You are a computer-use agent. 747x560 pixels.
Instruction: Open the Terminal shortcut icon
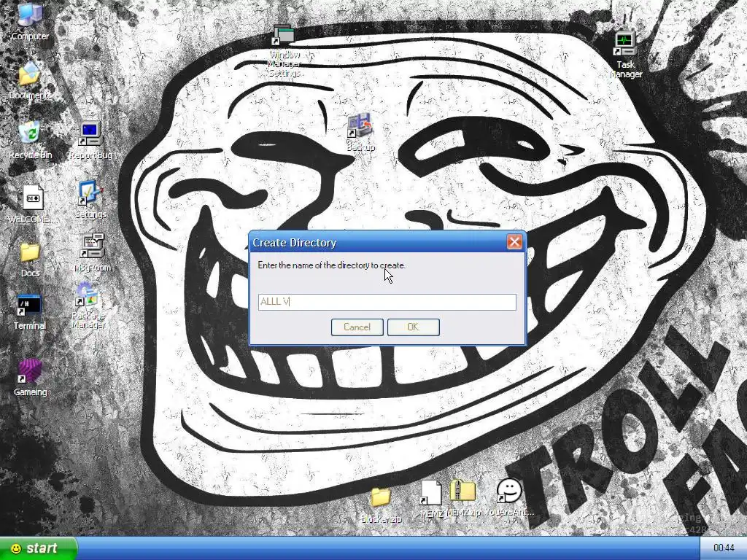point(29,312)
